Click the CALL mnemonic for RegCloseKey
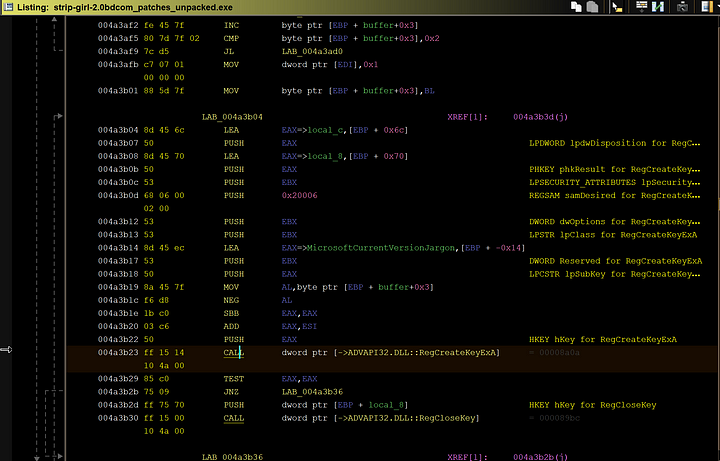Viewport: 720px width, 461px height. [233, 418]
